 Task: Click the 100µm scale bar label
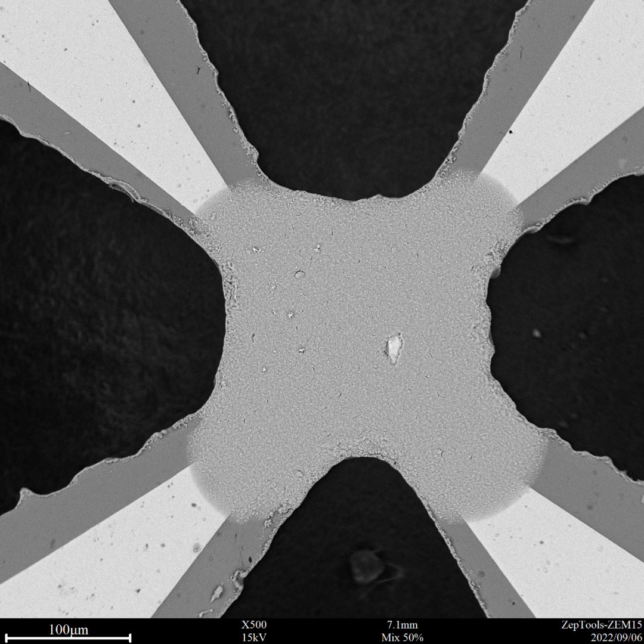click(x=69, y=629)
